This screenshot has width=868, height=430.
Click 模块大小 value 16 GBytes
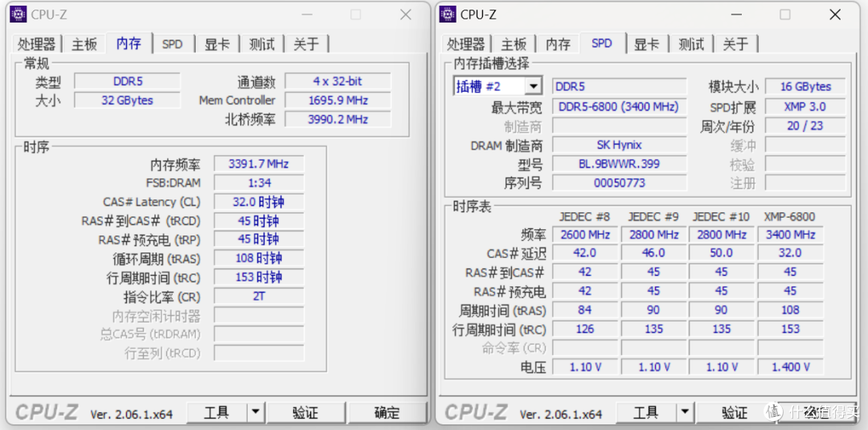pyautogui.click(x=805, y=86)
